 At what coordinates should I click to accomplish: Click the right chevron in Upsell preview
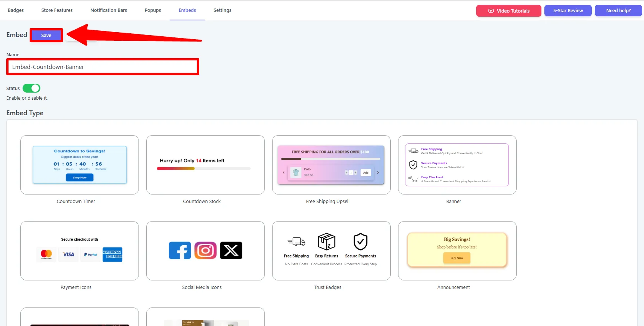[378, 173]
